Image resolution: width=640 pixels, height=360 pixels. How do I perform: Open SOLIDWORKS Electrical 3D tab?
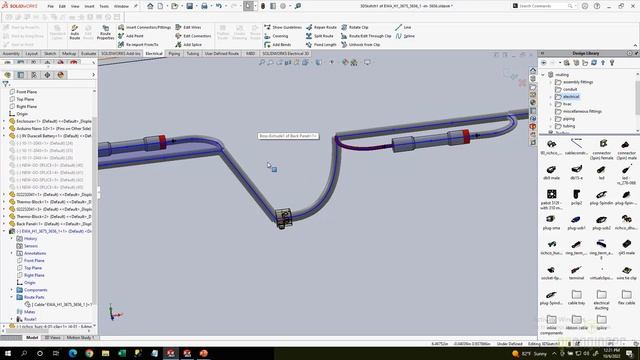(x=286, y=53)
